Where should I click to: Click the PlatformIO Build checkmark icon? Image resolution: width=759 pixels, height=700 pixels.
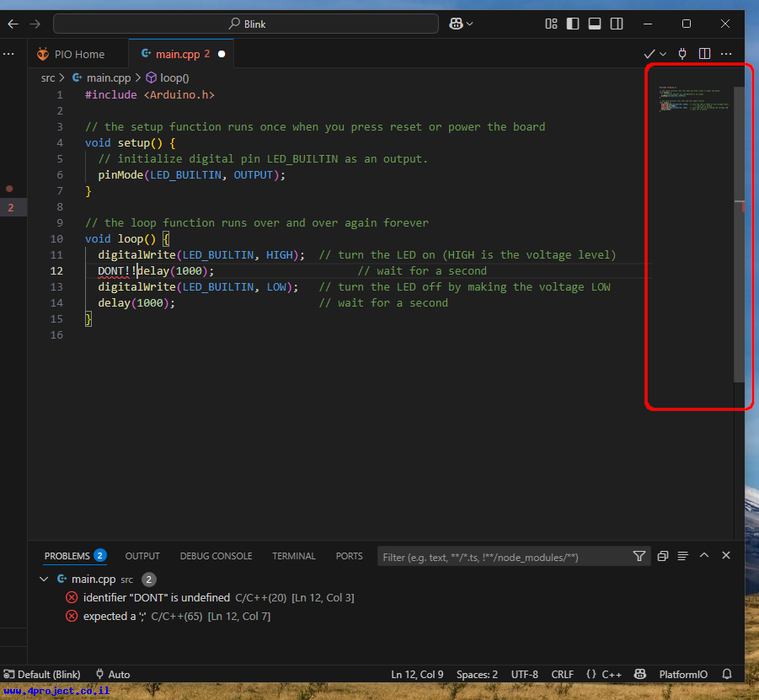(649, 54)
